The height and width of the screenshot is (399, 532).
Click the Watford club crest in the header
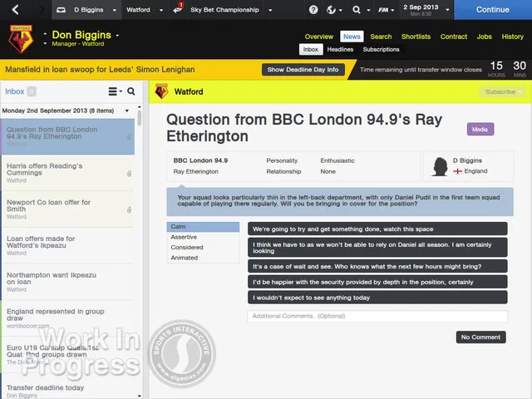coord(21,39)
